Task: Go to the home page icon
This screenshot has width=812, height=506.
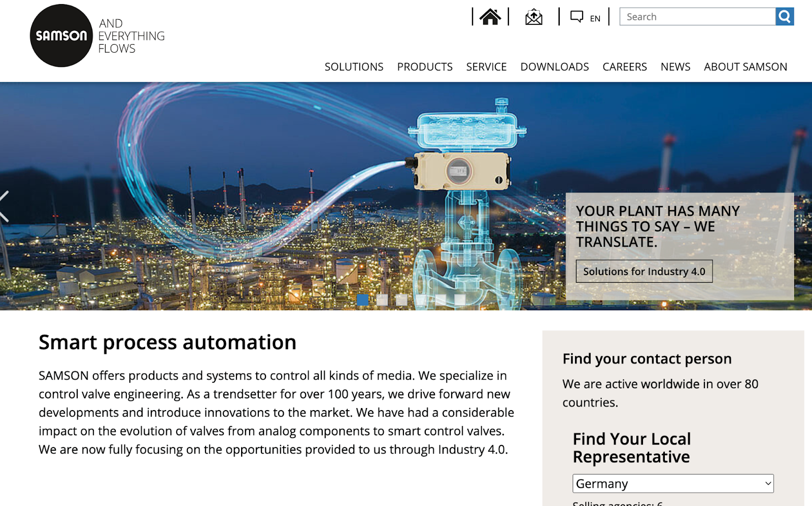Action: [x=490, y=17]
